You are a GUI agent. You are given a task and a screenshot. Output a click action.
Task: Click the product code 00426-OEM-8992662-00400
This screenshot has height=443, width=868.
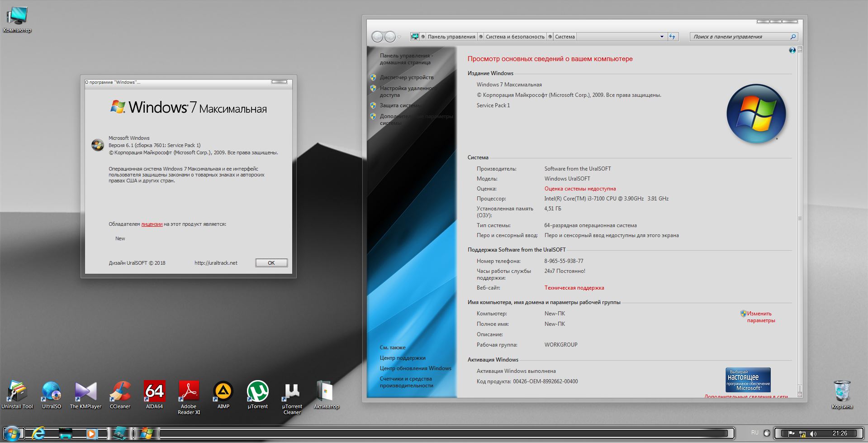pos(545,381)
